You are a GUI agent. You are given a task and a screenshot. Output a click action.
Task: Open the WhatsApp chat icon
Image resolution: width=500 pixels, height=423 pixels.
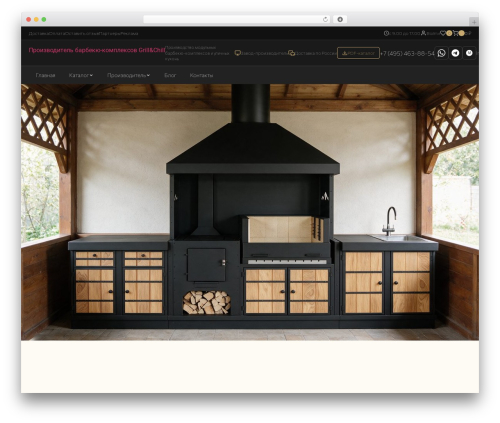click(441, 53)
